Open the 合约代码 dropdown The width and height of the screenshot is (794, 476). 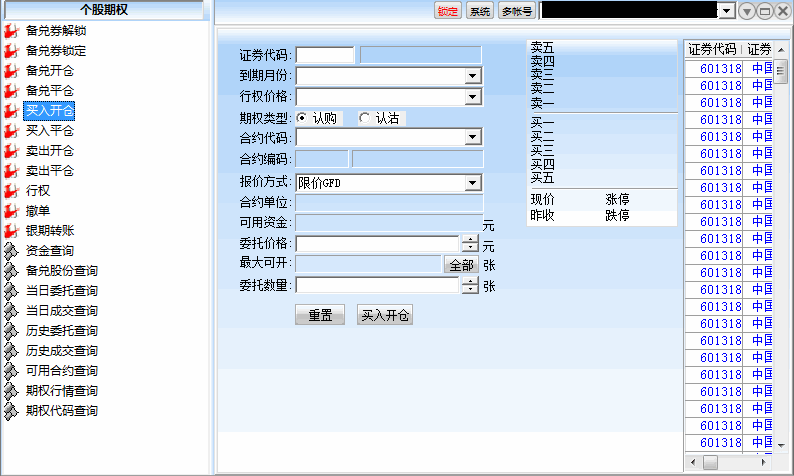pos(472,137)
